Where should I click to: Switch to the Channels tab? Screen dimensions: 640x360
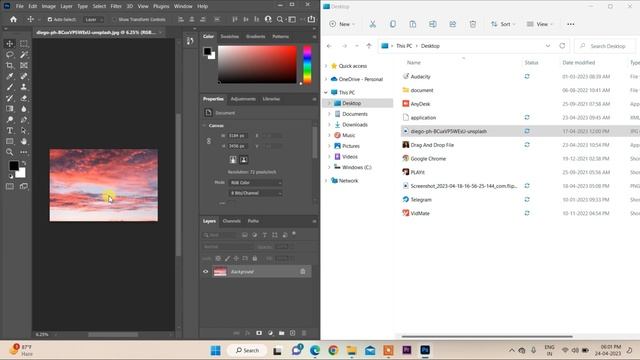tap(231, 221)
